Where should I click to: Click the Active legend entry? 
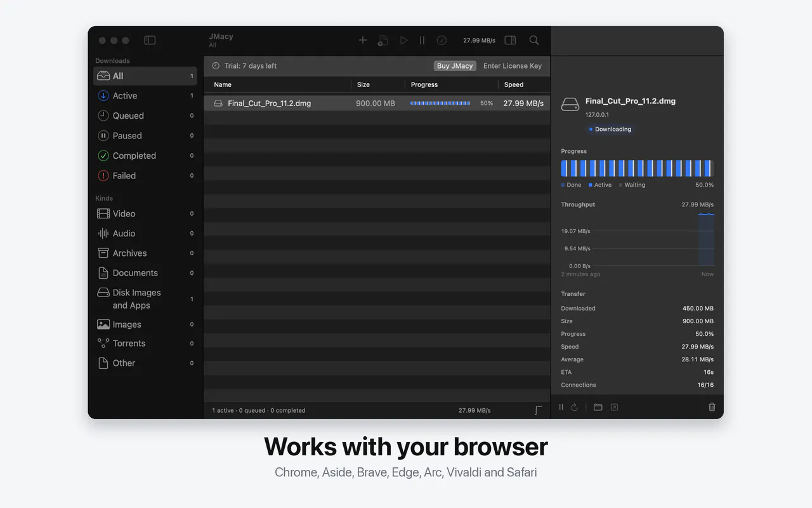pyautogui.click(x=600, y=185)
